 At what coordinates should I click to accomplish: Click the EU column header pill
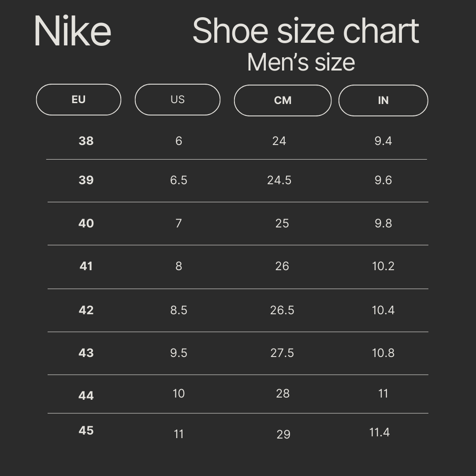(x=78, y=100)
